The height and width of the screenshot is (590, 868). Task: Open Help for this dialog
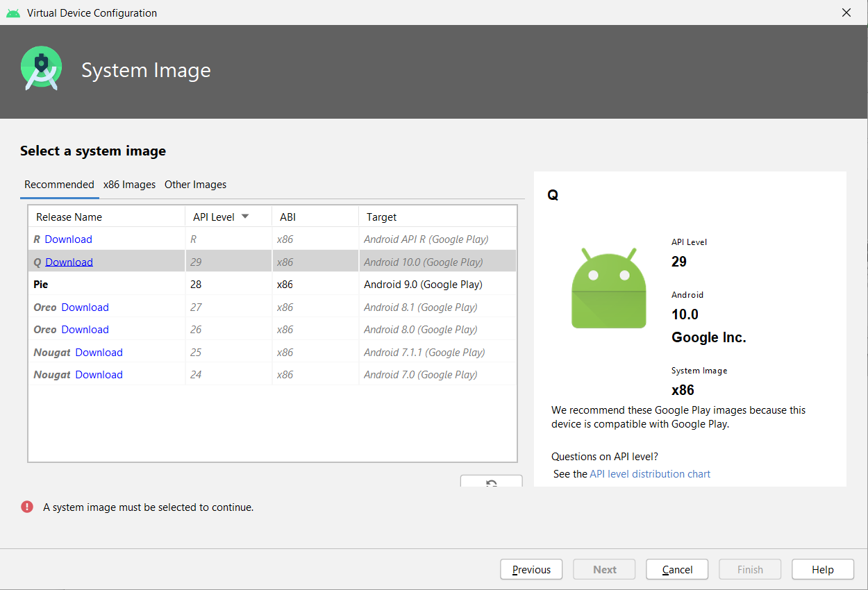[x=822, y=570]
